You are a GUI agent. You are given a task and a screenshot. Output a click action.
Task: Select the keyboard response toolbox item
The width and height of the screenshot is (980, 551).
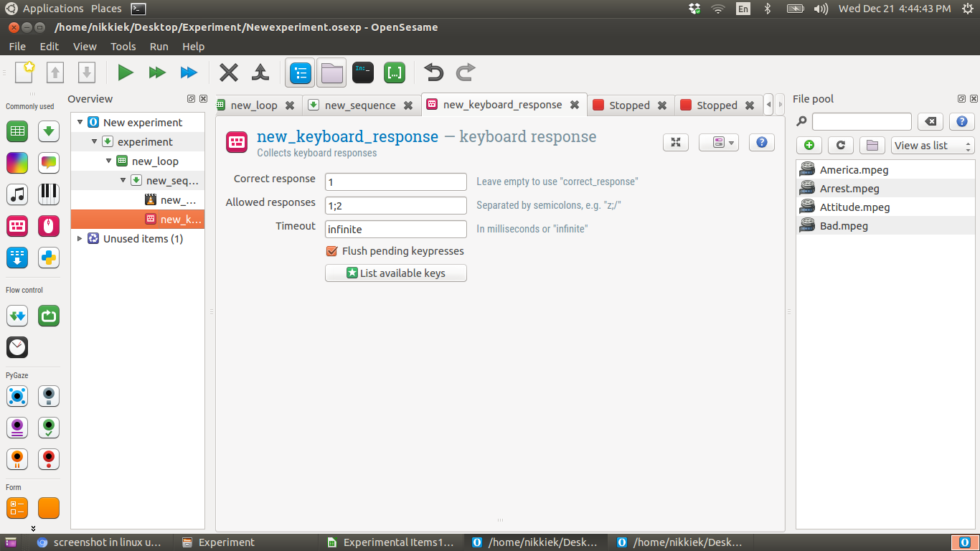17,226
